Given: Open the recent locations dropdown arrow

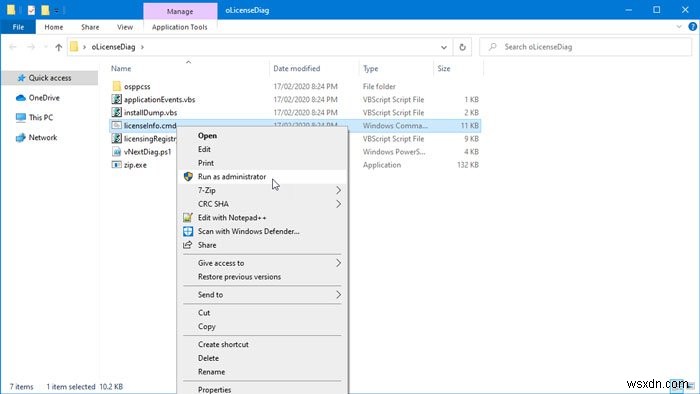Looking at the screenshot, I should click(46, 47).
